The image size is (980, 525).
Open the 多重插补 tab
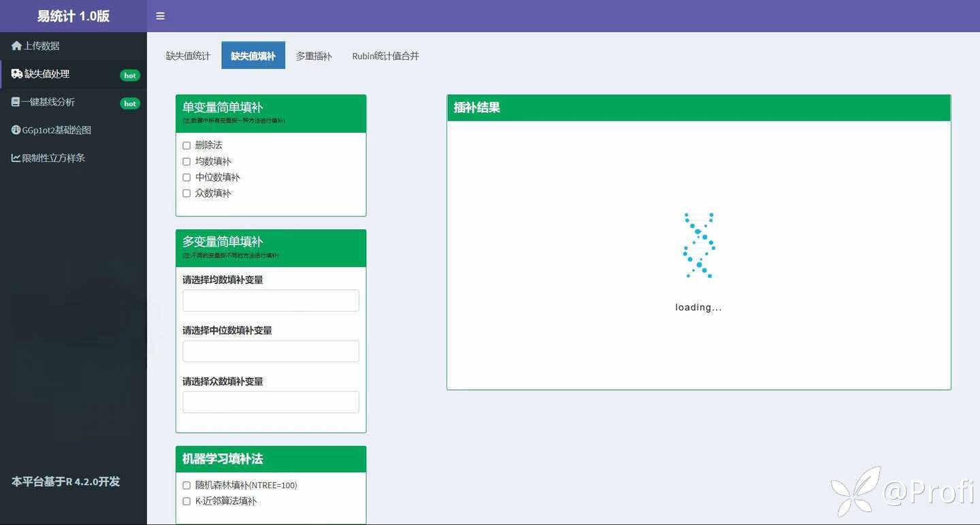314,56
